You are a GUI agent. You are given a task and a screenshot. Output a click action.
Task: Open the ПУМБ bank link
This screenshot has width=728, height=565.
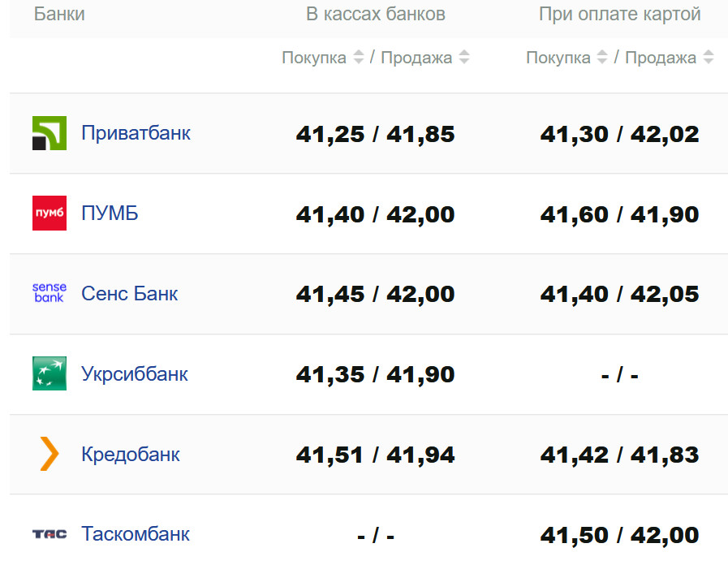[x=110, y=213]
